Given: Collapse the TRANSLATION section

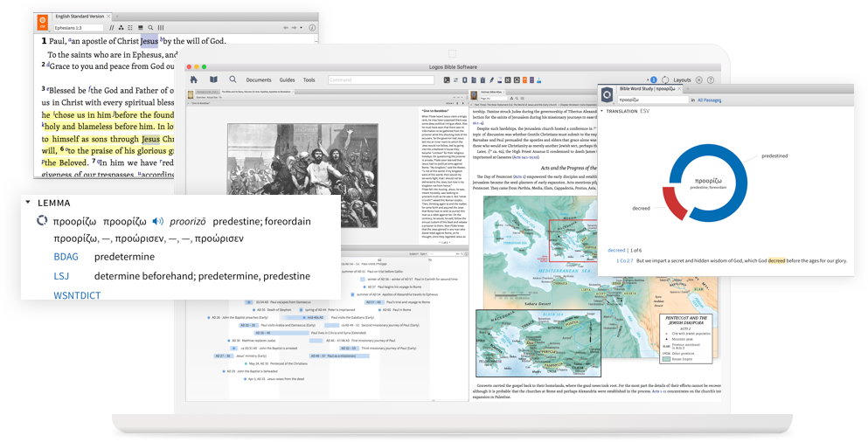Looking at the screenshot, I should point(602,111).
